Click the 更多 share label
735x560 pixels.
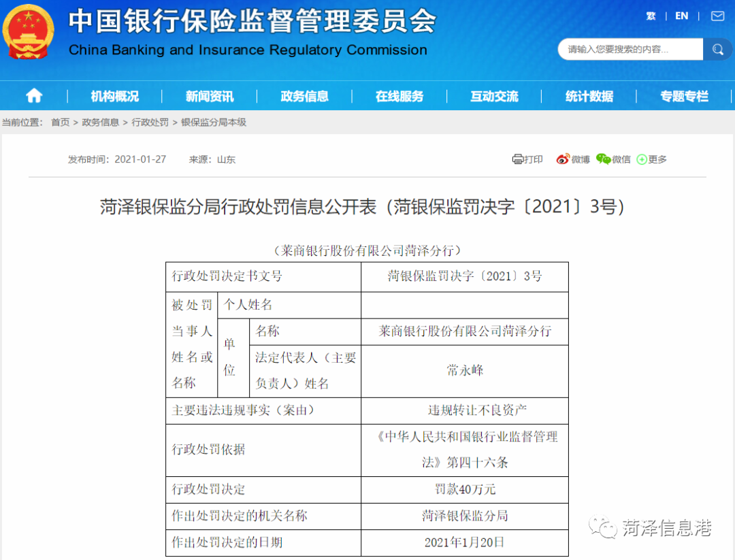pyautogui.click(x=657, y=159)
